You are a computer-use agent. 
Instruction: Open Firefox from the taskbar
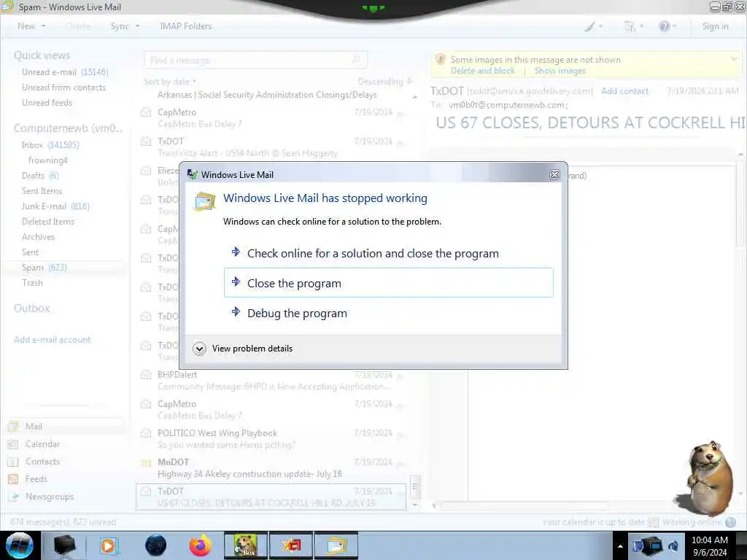[x=200, y=545]
